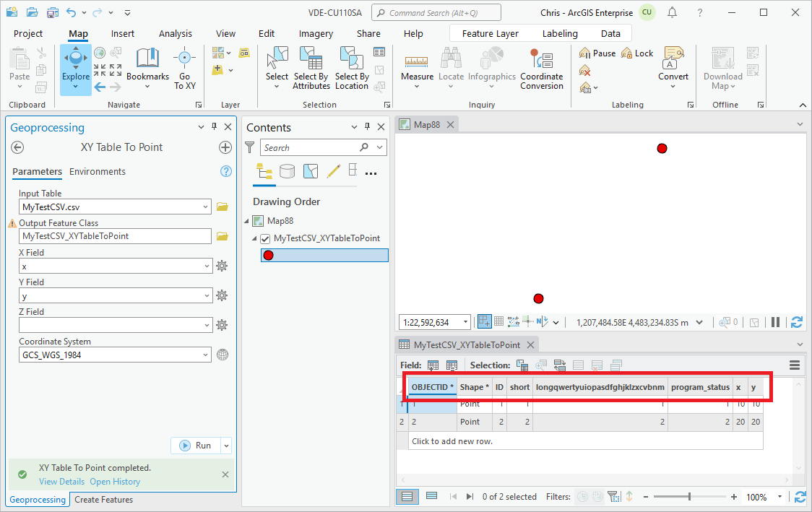Toggle the Lock labeling option

click(x=636, y=53)
